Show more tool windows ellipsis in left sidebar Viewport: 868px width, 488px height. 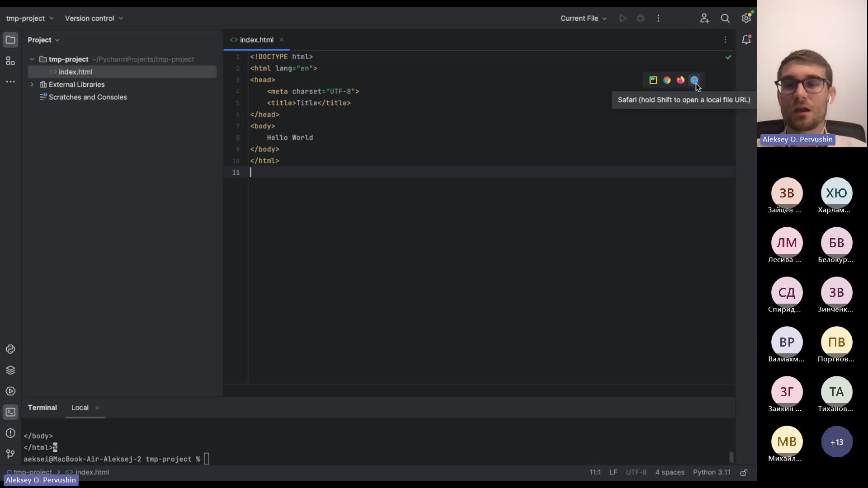click(10, 82)
